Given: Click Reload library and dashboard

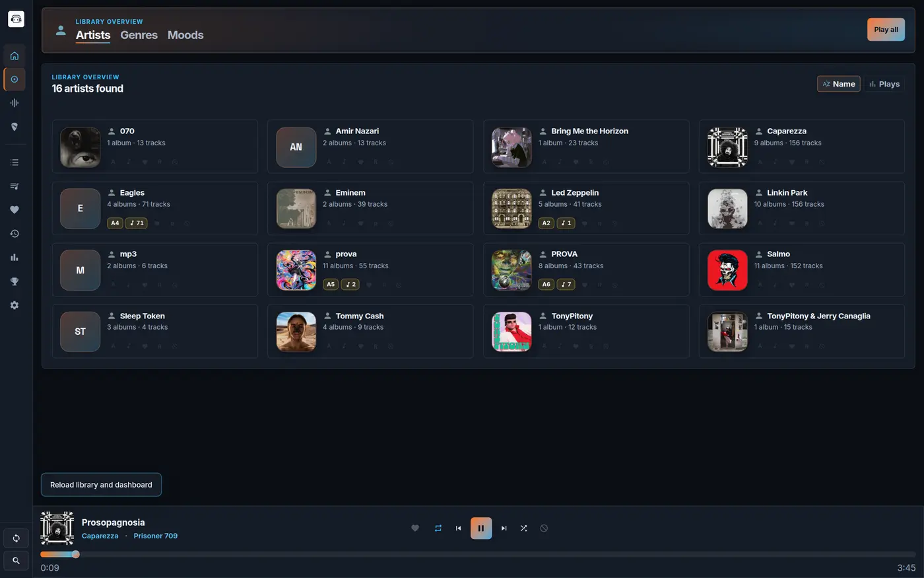Looking at the screenshot, I should [x=101, y=485].
